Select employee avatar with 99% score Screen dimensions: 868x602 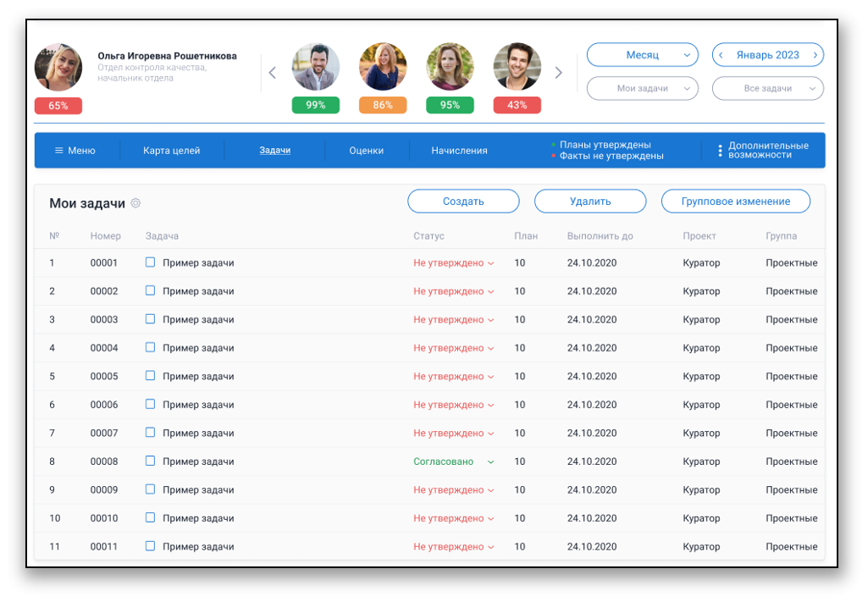pyautogui.click(x=316, y=66)
